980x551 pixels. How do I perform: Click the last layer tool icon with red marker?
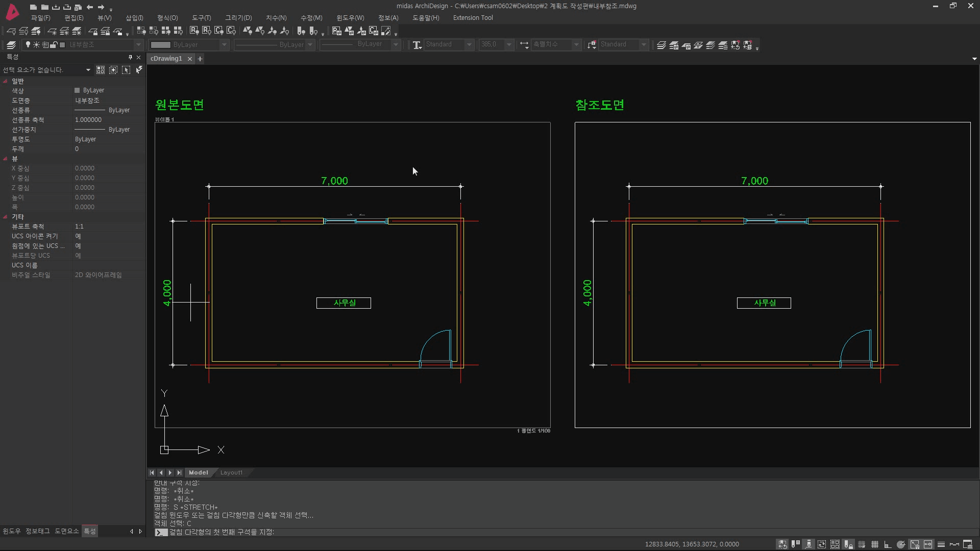click(748, 45)
